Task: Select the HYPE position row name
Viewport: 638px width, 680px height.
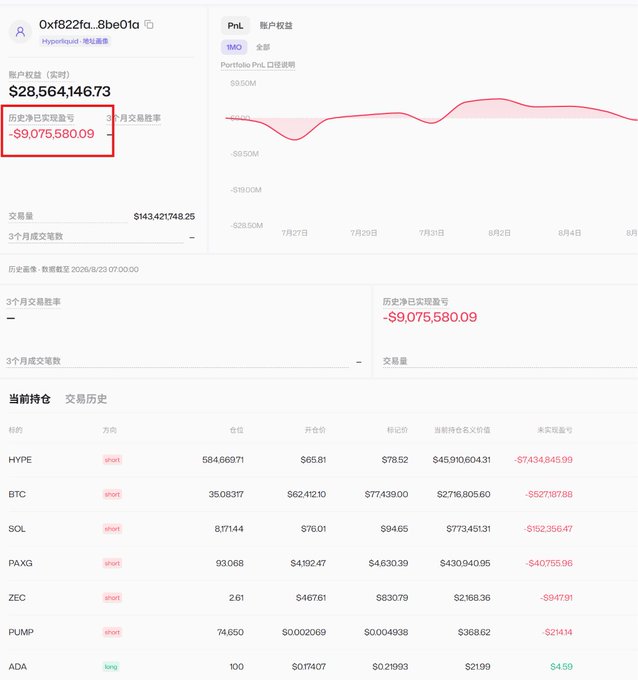Action: [20, 460]
